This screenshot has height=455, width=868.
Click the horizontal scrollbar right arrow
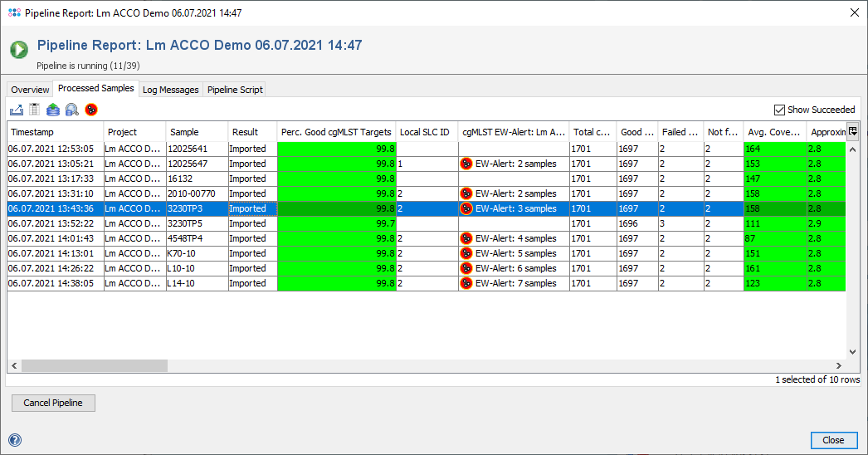point(839,365)
